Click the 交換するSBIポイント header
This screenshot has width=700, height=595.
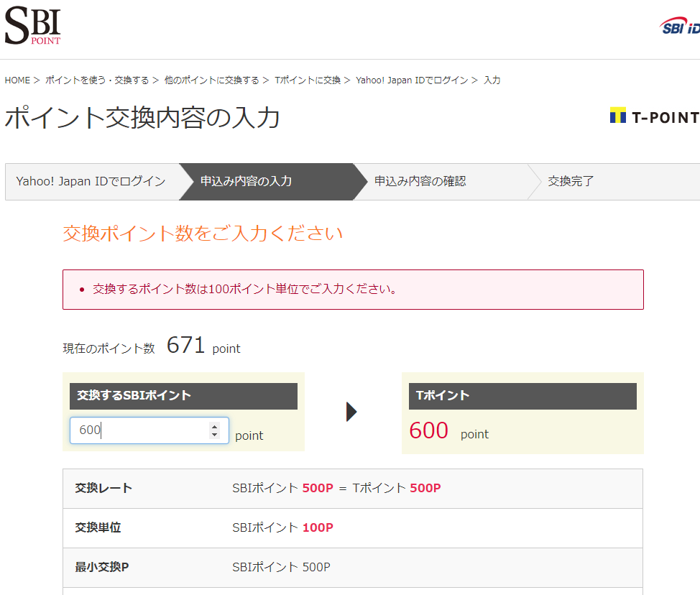tap(183, 396)
